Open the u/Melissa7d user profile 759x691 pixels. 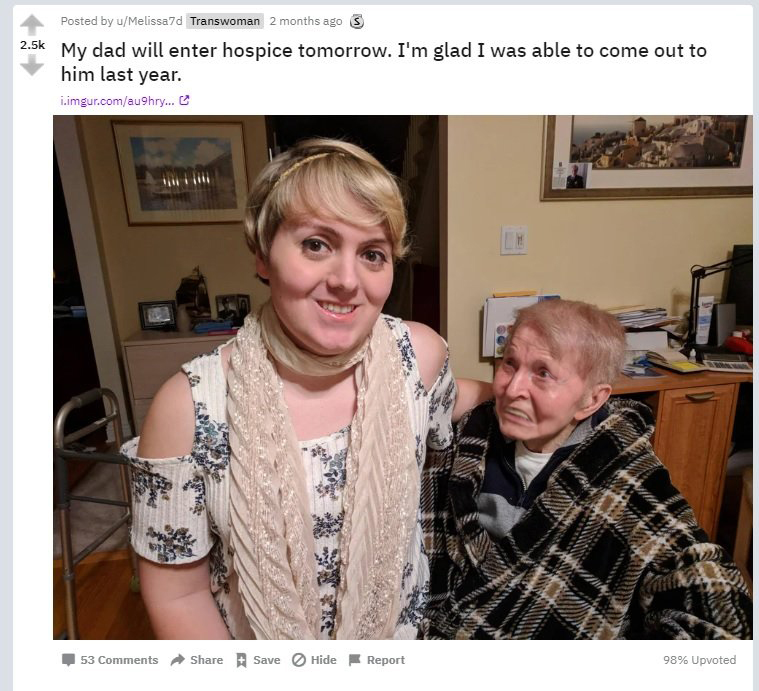(149, 21)
